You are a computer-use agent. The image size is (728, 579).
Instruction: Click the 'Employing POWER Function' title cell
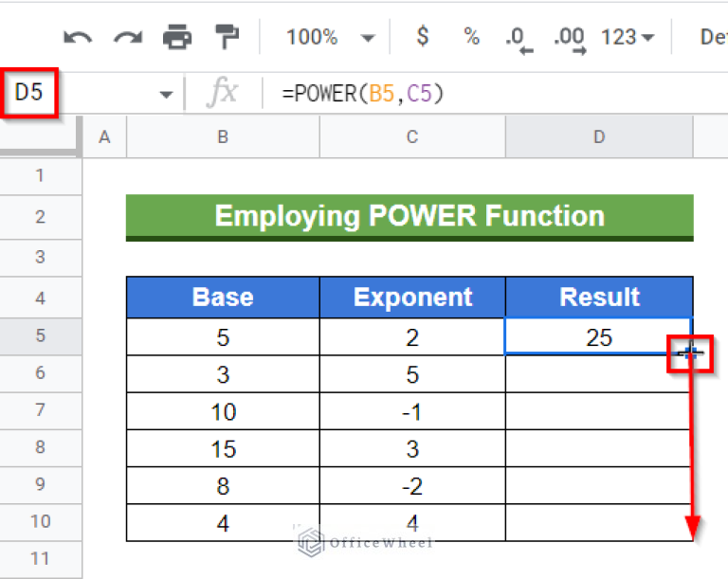click(409, 217)
